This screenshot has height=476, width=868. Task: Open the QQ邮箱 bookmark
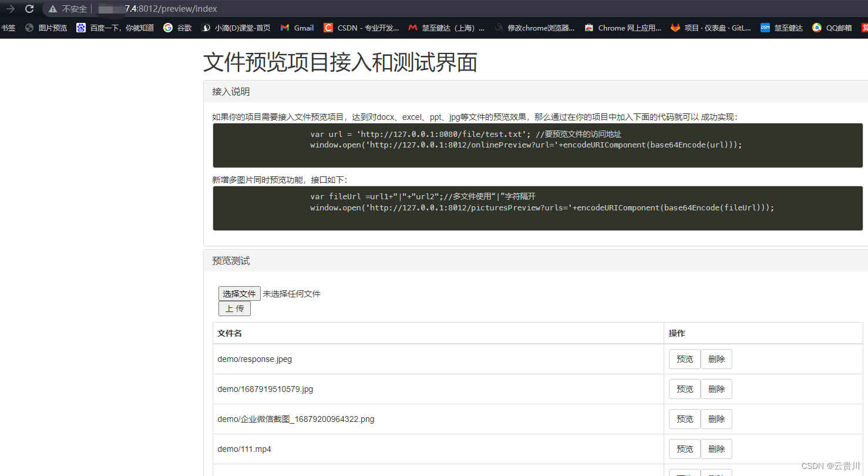[832, 27]
